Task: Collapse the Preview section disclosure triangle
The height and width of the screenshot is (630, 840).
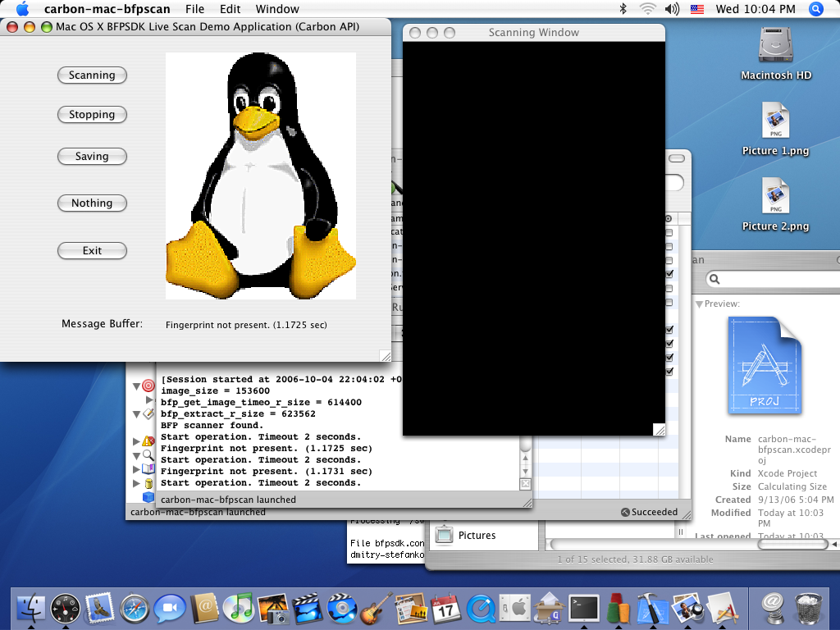Action: [x=699, y=304]
